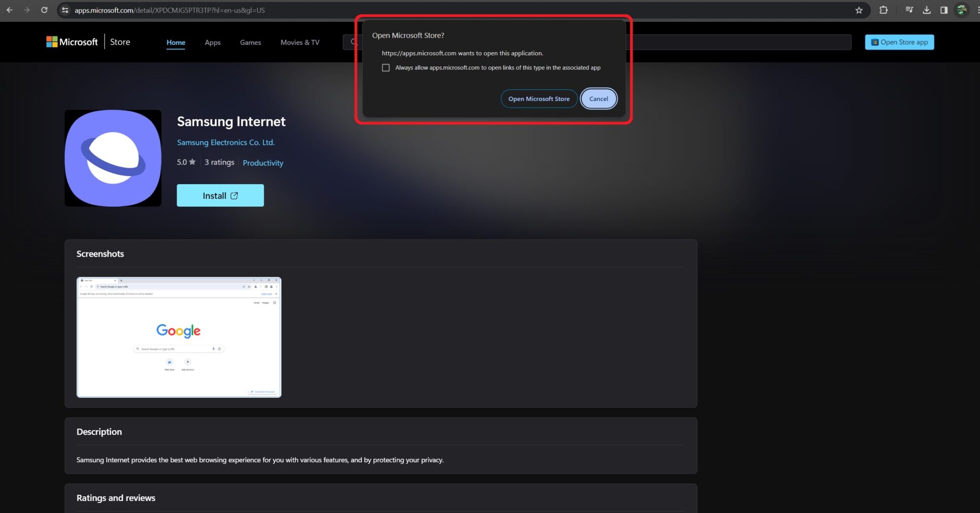The image size is (980, 513).
Task: Click the browser extensions puzzle icon
Action: click(x=884, y=10)
